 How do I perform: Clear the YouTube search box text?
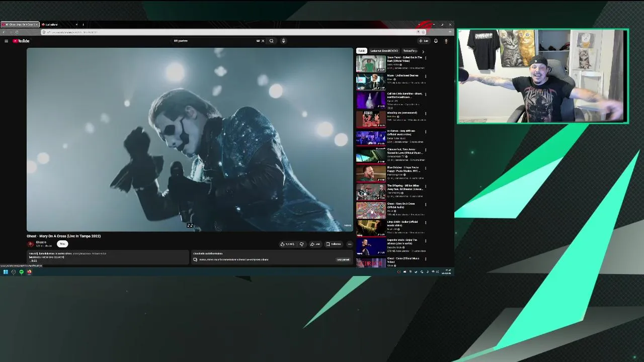pos(263,41)
